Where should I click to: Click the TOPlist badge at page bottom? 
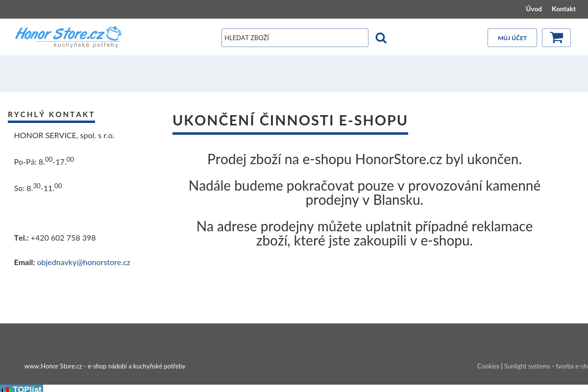point(22,389)
